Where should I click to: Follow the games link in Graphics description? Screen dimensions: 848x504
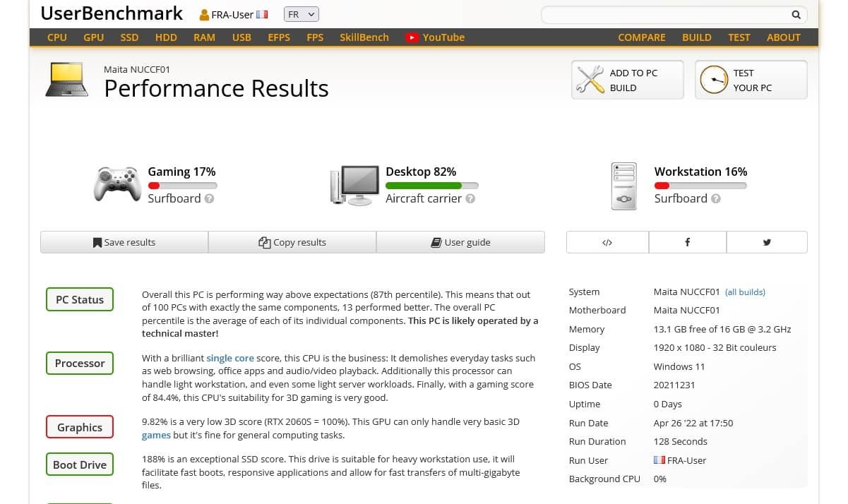point(156,435)
